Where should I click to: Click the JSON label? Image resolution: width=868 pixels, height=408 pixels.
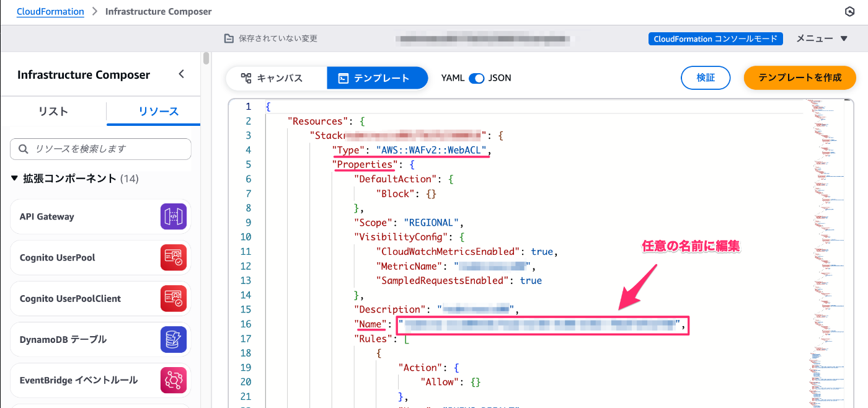point(500,78)
